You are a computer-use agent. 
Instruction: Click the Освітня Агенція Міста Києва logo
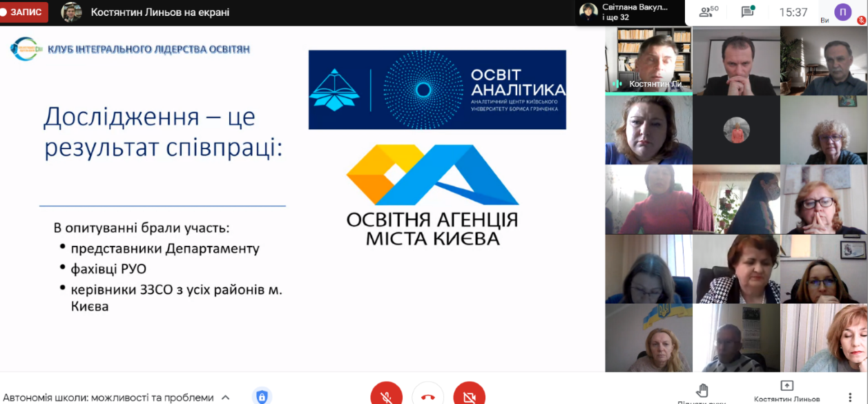coord(432,195)
